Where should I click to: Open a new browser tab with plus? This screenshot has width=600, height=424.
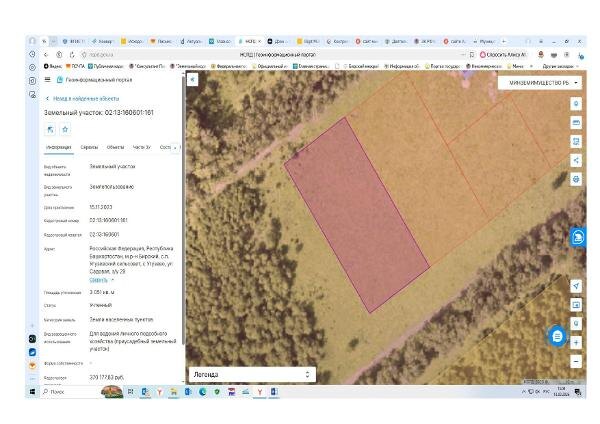coord(504,41)
